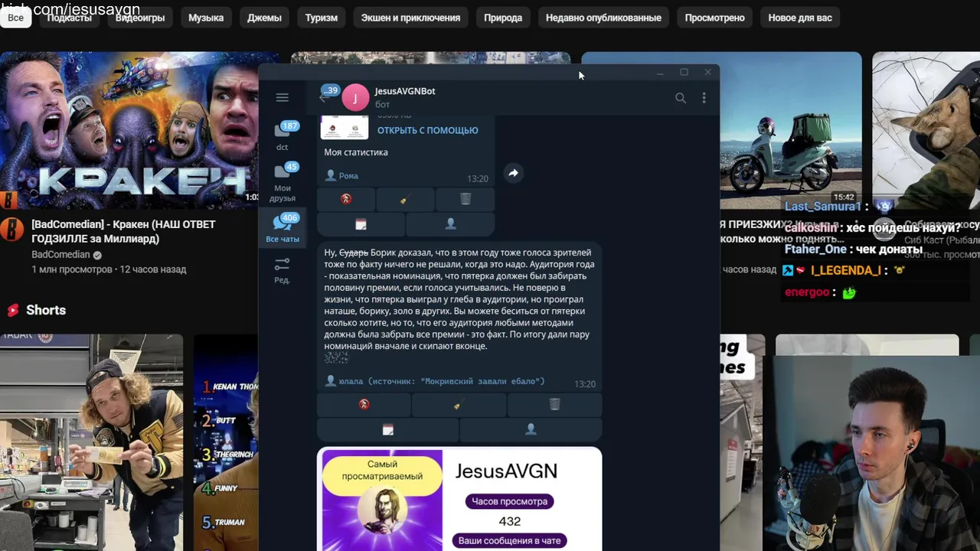980x551 pixels.
Task: Click the user button under Рома message
Action: (x=450, y=223)
